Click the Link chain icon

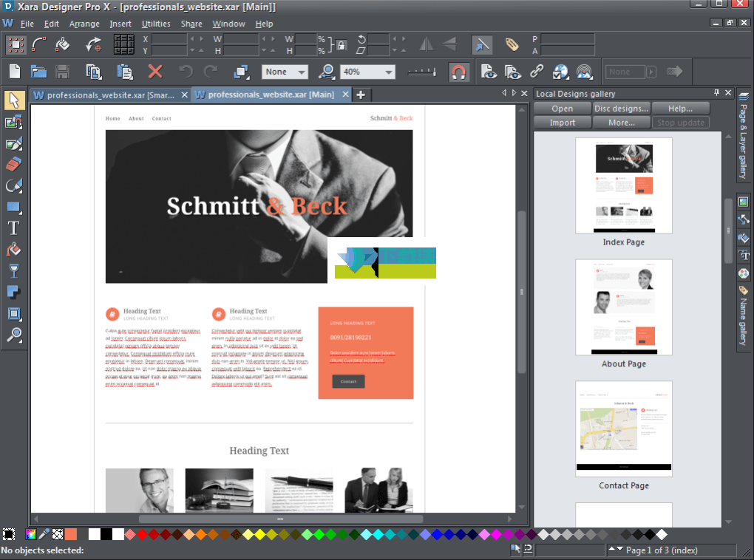537,72
